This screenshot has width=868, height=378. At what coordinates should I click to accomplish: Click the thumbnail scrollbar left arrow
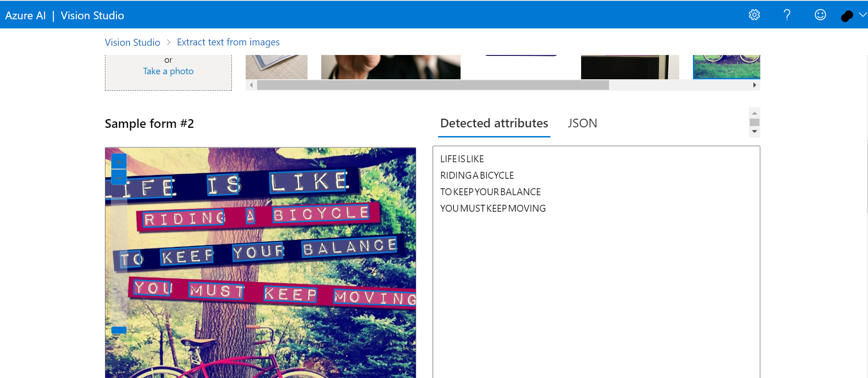coord(251,85)
